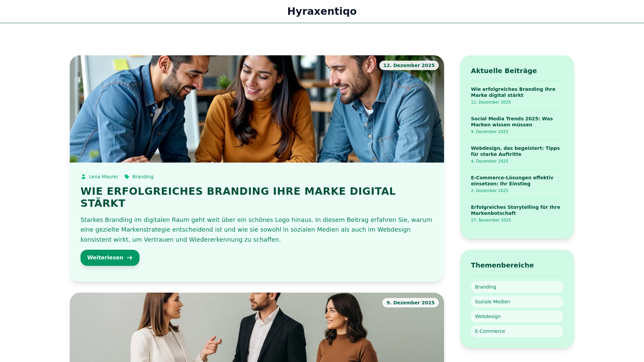
Task: Click the 9. Dezember 2025 date badge on image
Action: click(x=411, y=303)
